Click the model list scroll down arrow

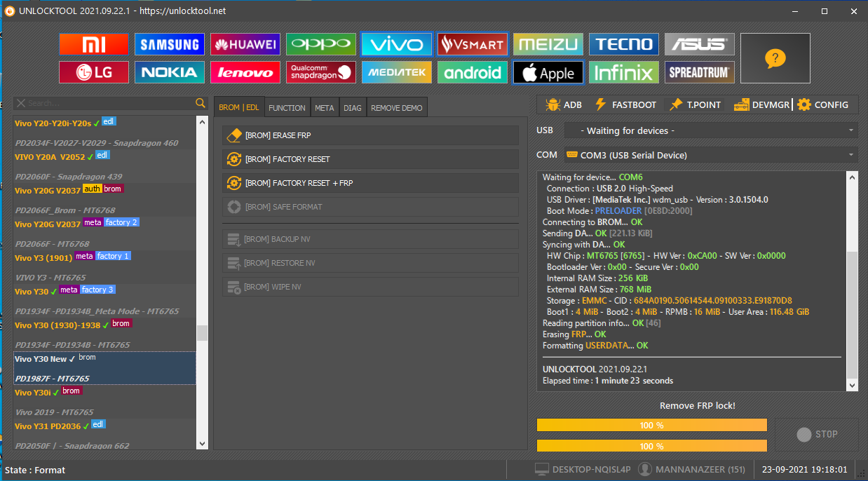[202, 443]
